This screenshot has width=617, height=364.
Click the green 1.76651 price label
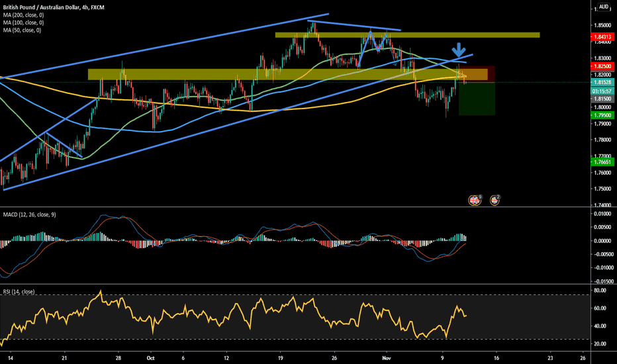coord(602,161)
